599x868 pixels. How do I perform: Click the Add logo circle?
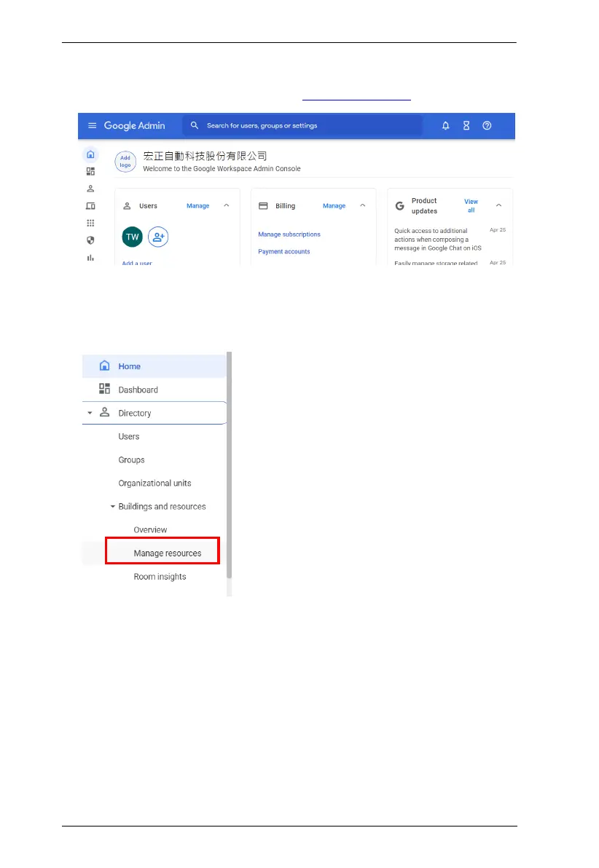(125, 162)
